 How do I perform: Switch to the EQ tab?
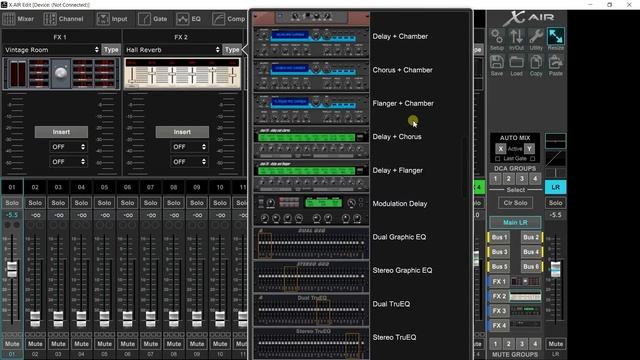189,19
